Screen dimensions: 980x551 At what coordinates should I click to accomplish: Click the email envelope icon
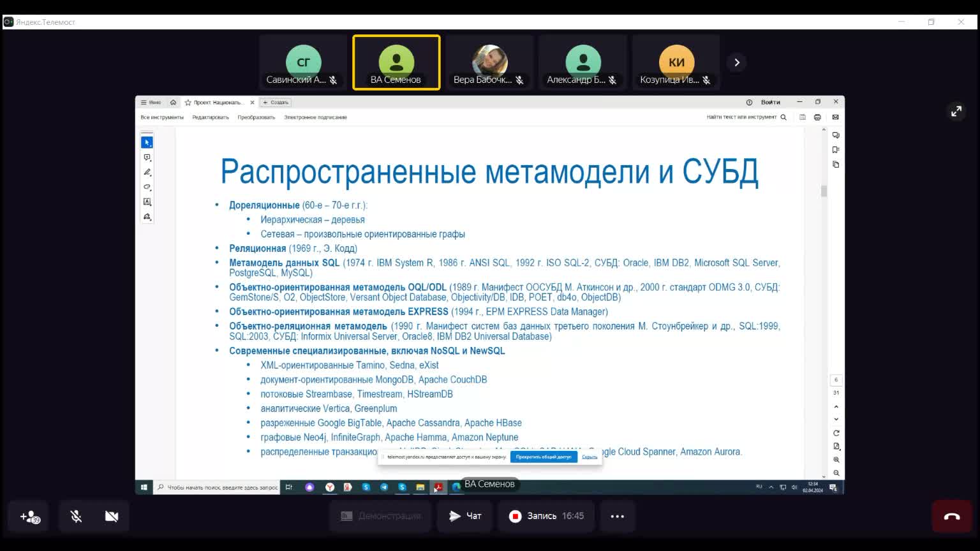835,117
